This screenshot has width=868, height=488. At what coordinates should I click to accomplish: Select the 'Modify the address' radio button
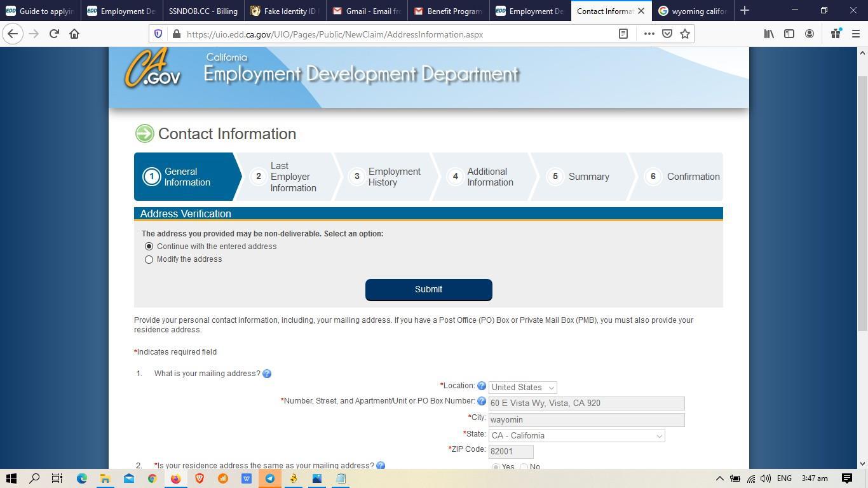pos(149,259)
